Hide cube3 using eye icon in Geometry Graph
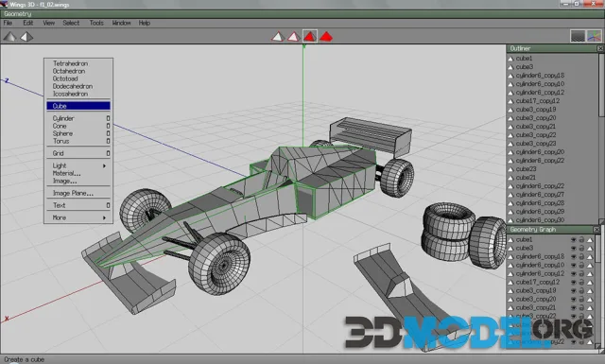 coord(574,249)
